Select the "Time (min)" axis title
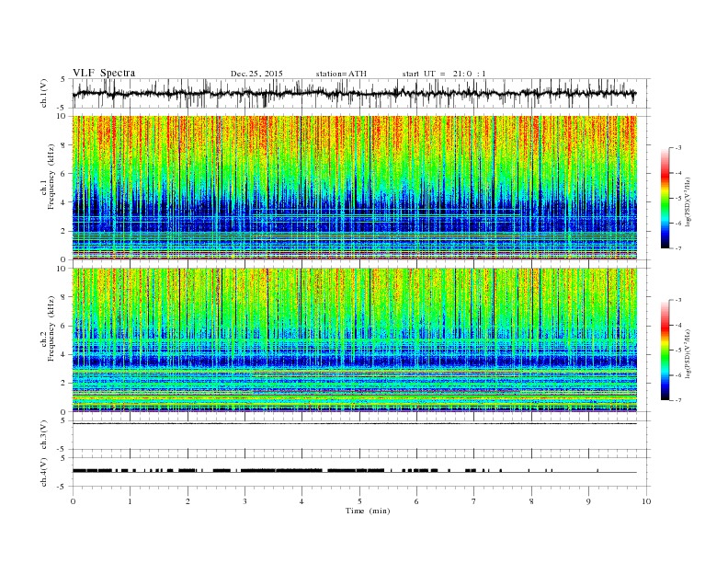The height and width of the screenshot is (563, 728). coord(368,511)
